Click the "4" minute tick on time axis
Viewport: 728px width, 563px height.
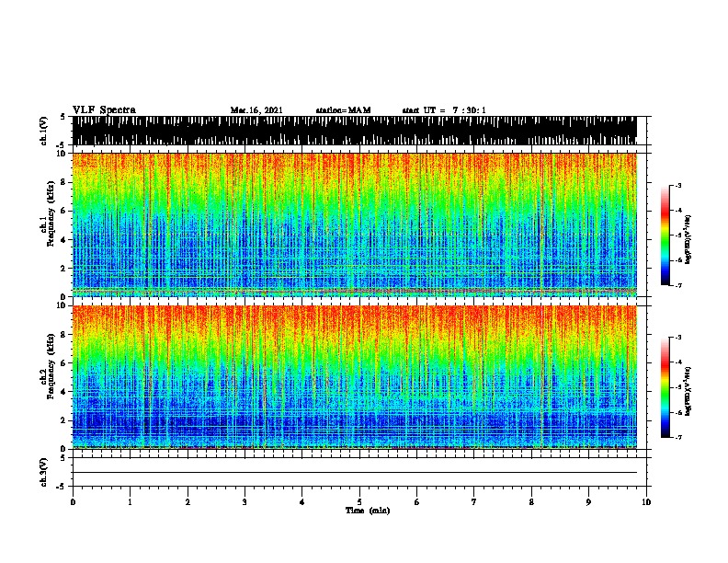[302, 501]
